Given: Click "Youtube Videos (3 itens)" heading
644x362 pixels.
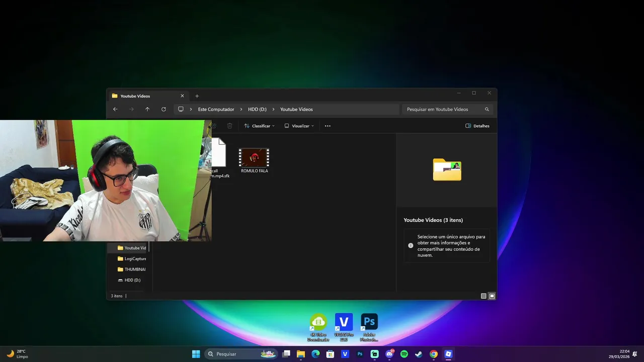Looking at the screenshot, I should (433, 220).
